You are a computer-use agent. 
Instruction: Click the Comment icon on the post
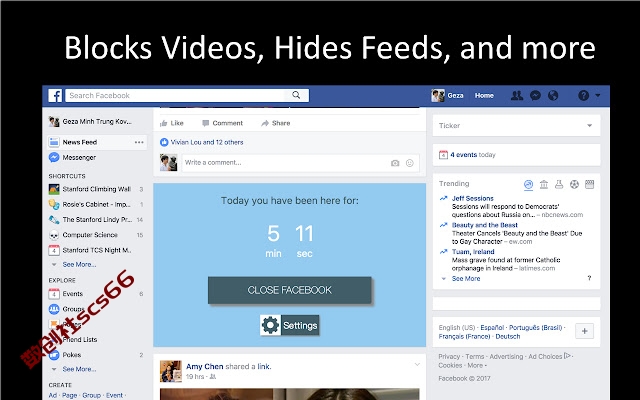pos(206,123)
